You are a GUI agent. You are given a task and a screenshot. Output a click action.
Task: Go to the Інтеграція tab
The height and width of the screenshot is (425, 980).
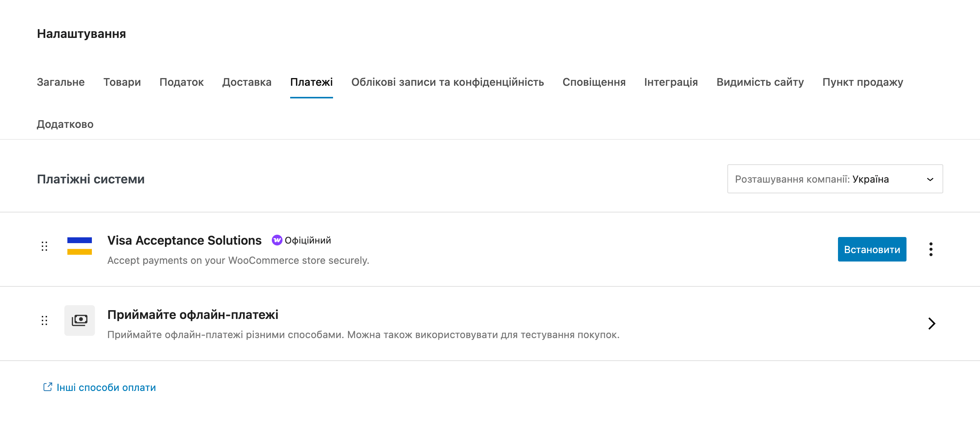[671, 82]
